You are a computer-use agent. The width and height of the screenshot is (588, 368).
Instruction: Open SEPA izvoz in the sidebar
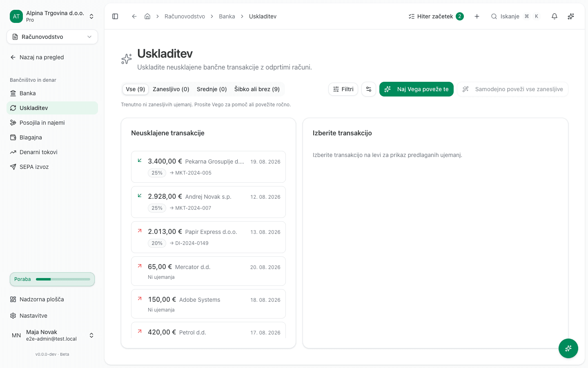(x=52, y=167)
